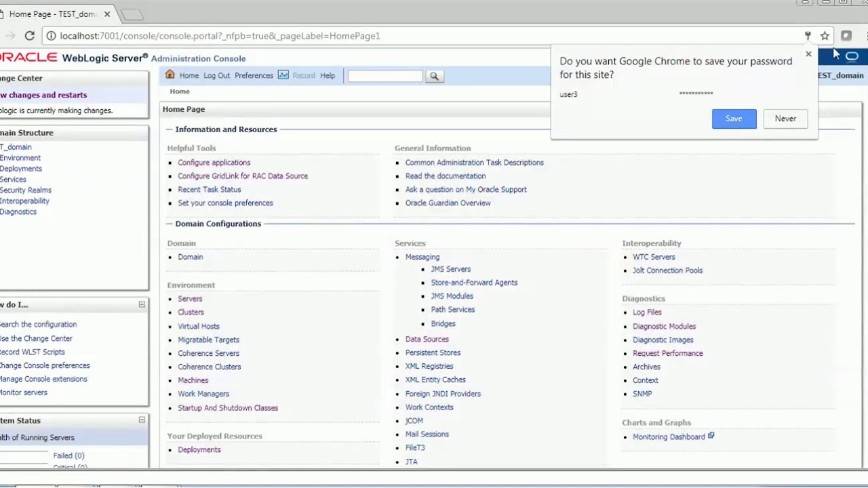Click Never in the password prompt
The width and height of the screenshot is (868, 488).
tap(785, 119)
